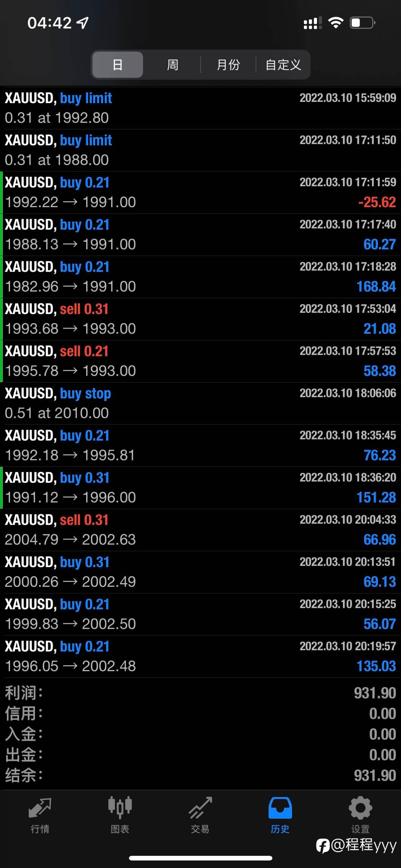The image size is (401, 868).
Task: Tap the 结余 balance summary row
Action: pyautogui.click(x=200, y=775)
